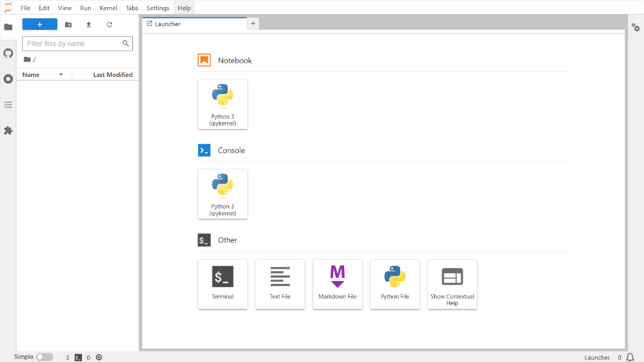Click the New Folder icon
The width and height of the screenshot is (644, 362).
coord(68,25)
